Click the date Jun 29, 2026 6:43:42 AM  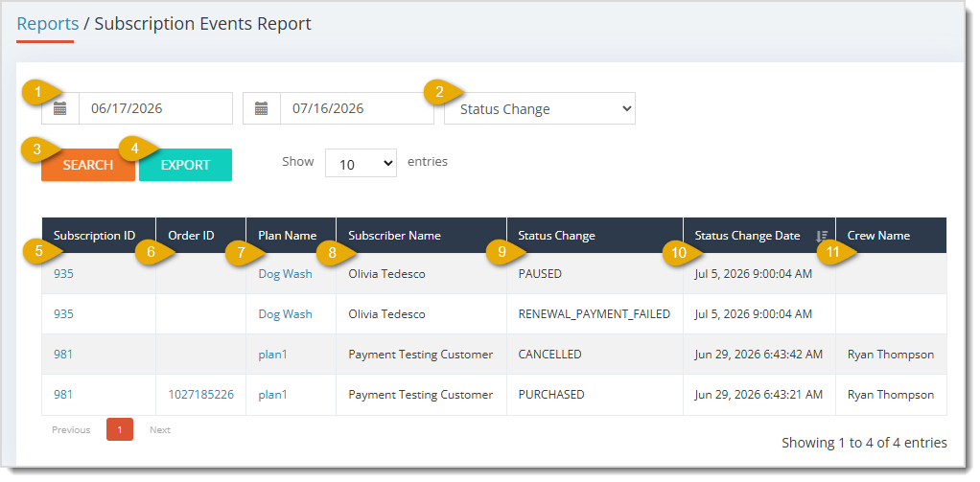point(758,354)
